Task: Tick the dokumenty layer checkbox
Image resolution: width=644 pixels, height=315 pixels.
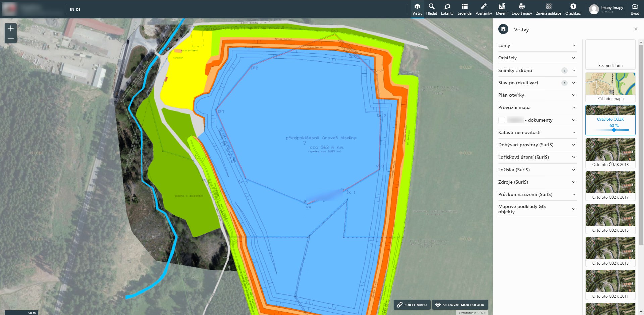Action: pos(502,120)
